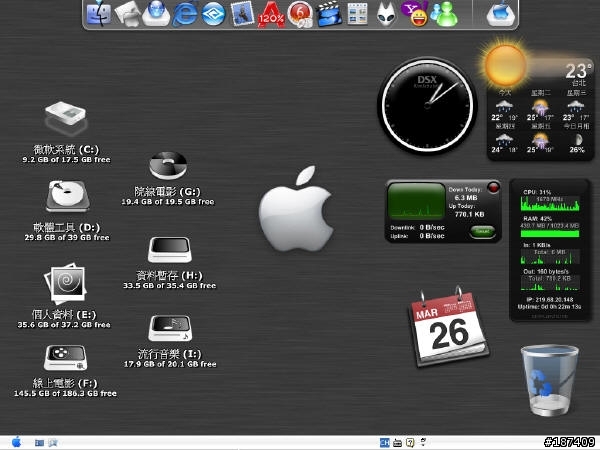Click the 6.3 MB download total
This screenshot has width=600, height=450.
(466, 198)
